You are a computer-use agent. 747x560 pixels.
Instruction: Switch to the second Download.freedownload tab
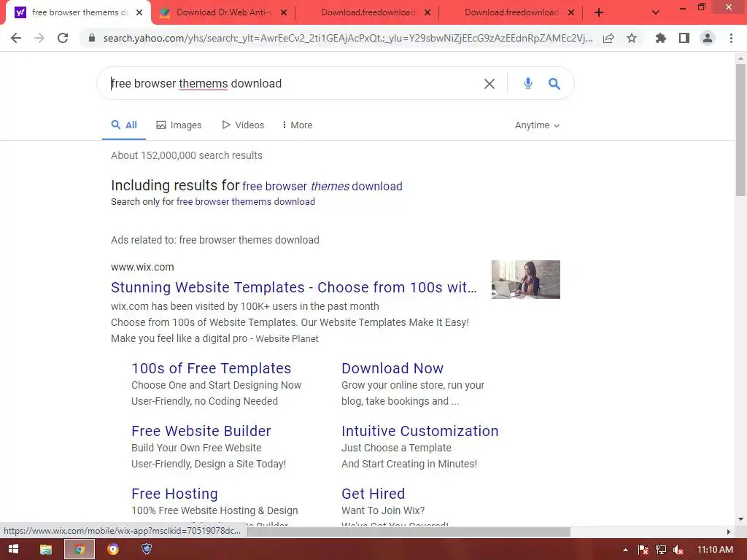pos(511,13)
